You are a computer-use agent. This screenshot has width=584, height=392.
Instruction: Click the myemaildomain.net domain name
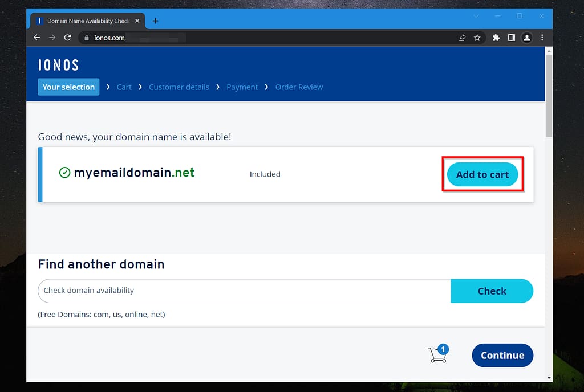click(134, 173)
